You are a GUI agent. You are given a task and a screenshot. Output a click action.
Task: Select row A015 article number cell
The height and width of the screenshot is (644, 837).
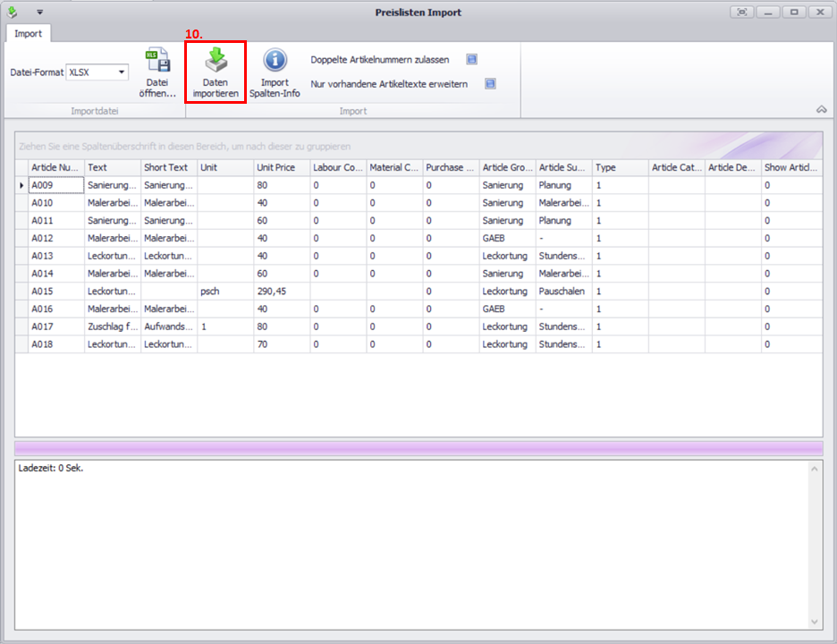tap(55, 292)
